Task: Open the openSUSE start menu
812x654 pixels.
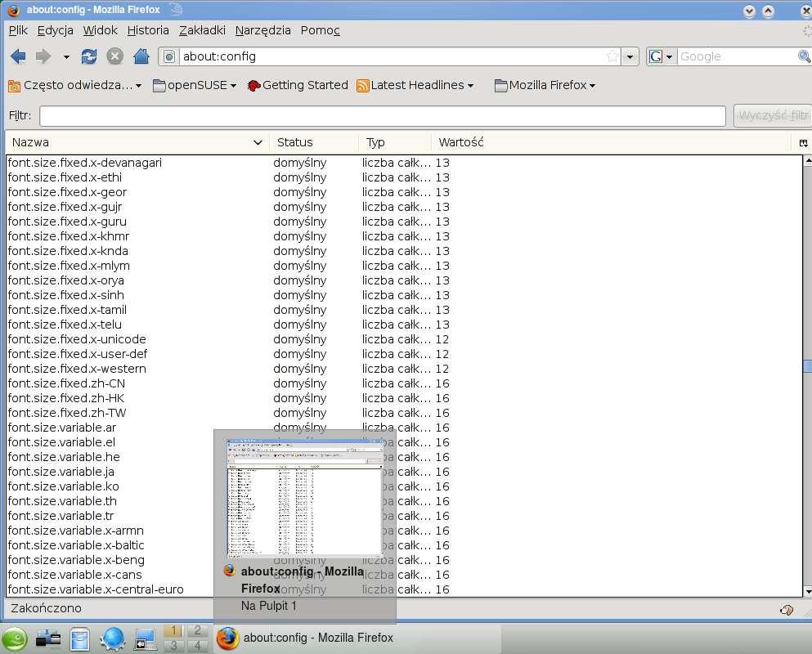Action: [x=15, y=639]
